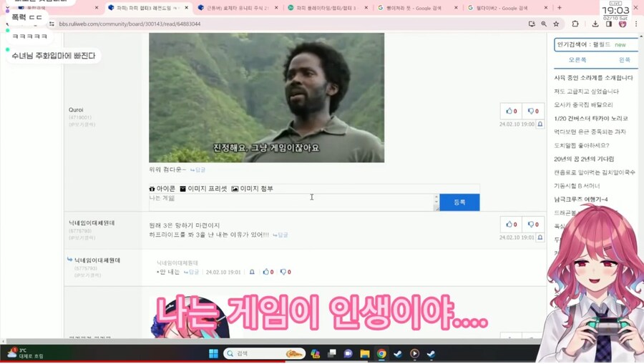Click the comment box scroll-up arrow
Screen dimensions: 644x364
click(x=436, y=197)
